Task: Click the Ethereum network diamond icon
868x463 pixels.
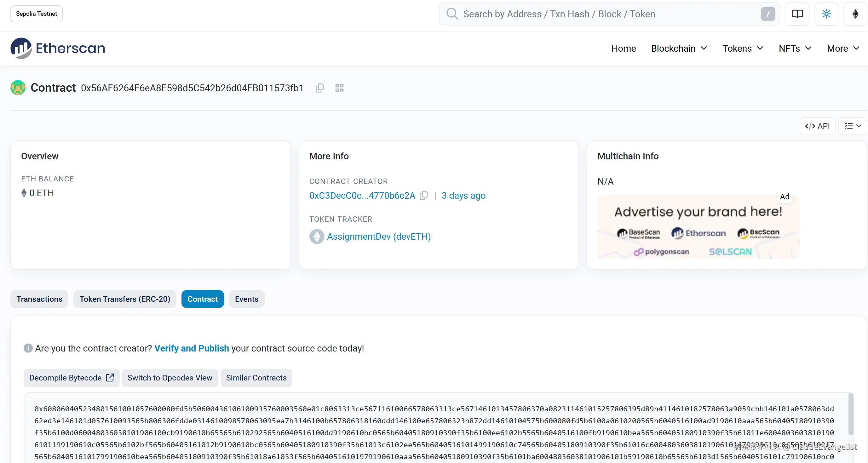Action: coord(855,14)
